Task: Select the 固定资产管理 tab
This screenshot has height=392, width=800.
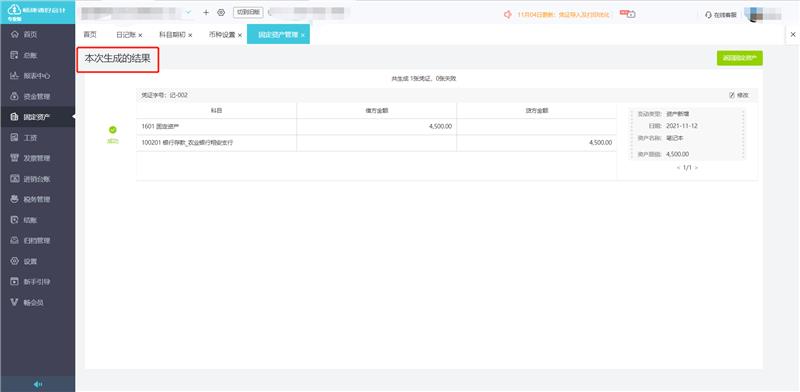Action: (x=278, y=35)
